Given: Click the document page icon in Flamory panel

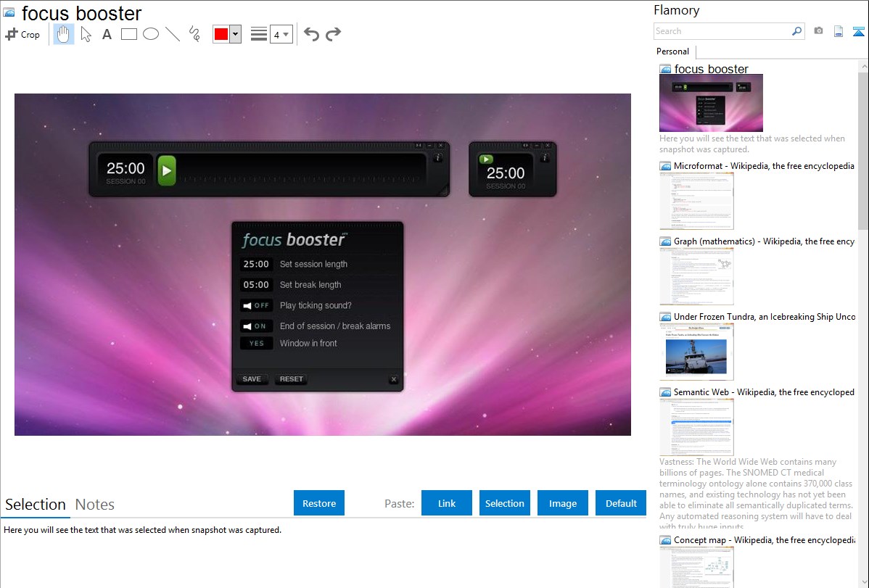Looking at the screenshot, I should (839, 31).
